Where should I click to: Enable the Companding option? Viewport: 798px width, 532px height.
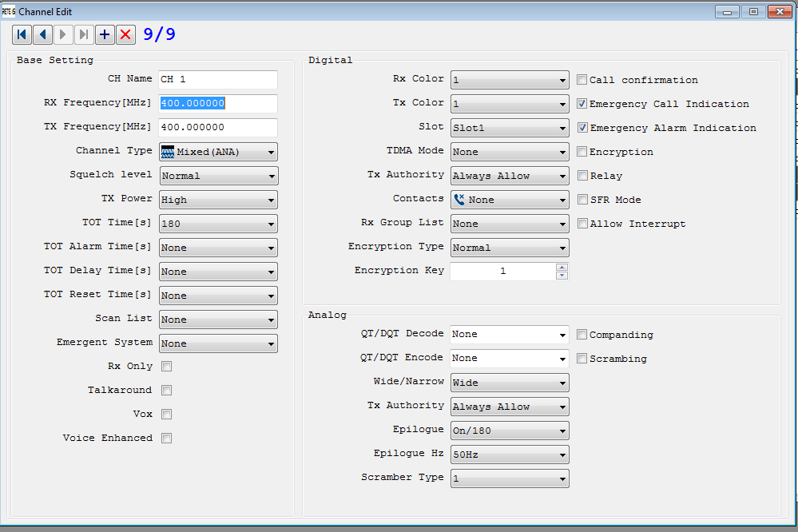coord(583,335)
